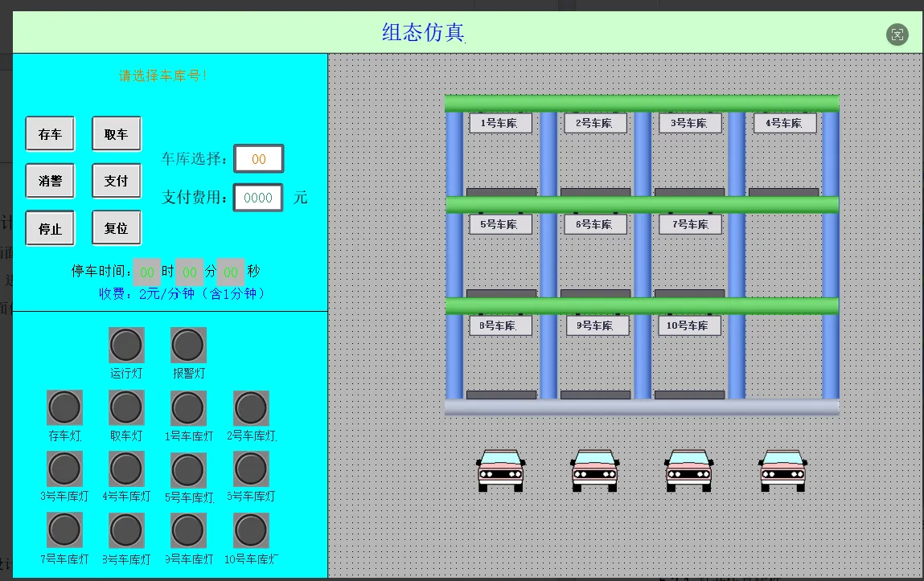Select the 存车灯 indicator lamp
Screen dimensions: 924x581
coord(64,407)
